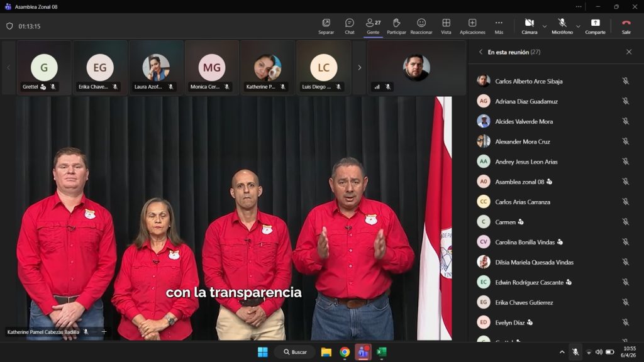Turn on the Cámara
The width and height of the screenshot is (644, 362).
(529, 26)
